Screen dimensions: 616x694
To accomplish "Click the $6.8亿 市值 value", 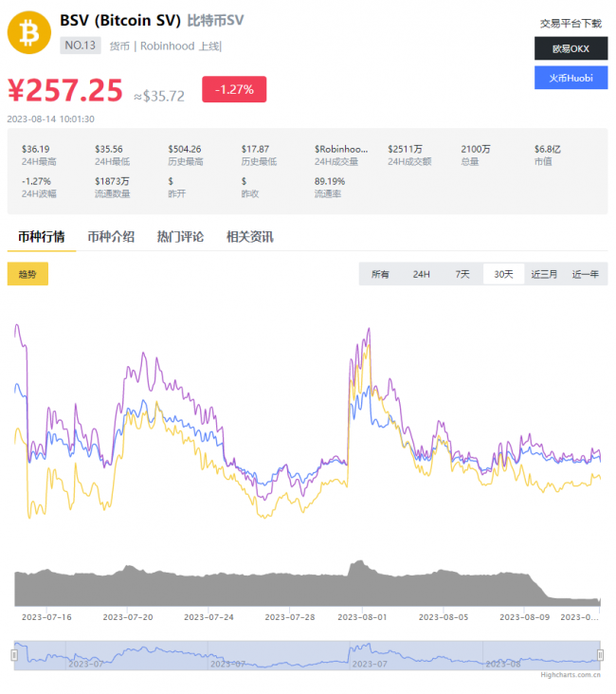I will [548, 149].
